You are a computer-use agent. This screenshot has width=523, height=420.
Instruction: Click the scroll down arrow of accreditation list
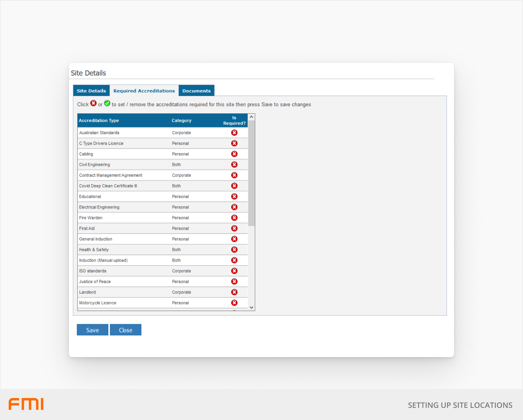pos(251,307)
